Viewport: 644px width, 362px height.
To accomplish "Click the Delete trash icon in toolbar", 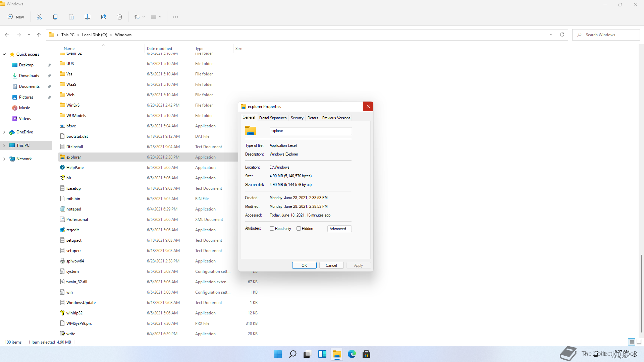I will (120, 17).
